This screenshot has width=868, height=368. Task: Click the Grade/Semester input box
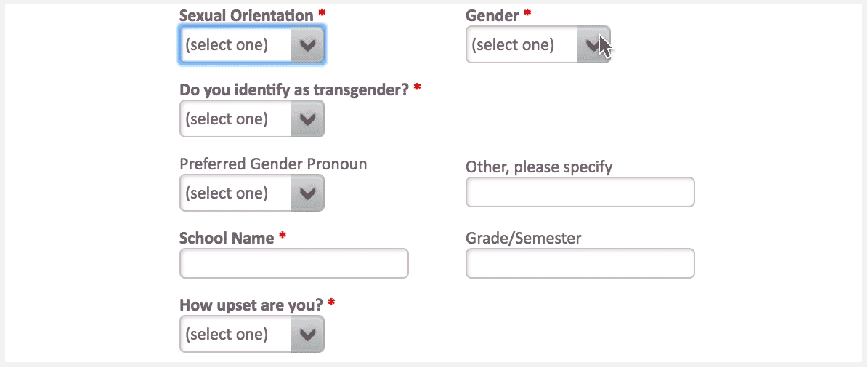580,263
